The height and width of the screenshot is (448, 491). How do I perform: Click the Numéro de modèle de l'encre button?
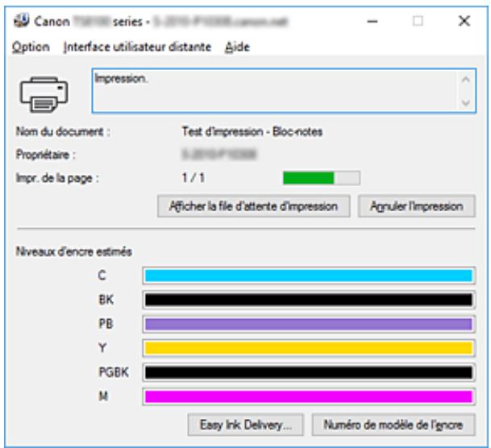click(393, 425)
